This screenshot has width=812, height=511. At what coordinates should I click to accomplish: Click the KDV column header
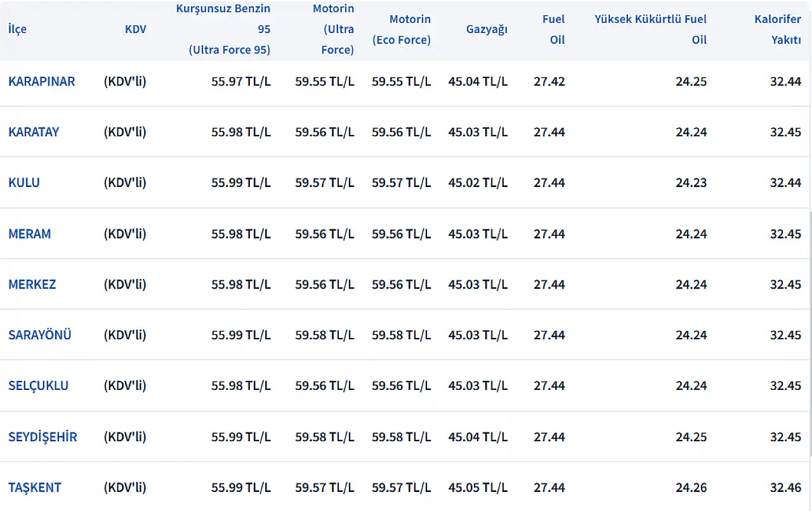pos(135,29)
